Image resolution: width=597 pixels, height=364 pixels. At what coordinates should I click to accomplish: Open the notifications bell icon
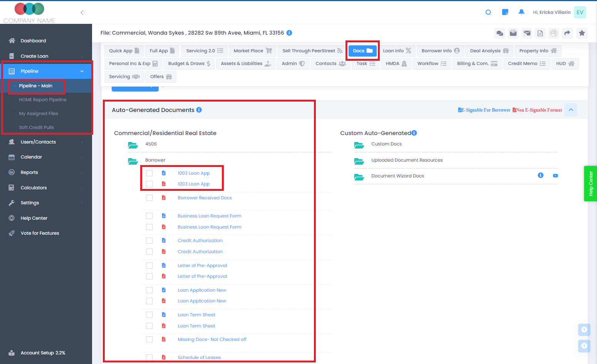[x=521, y=12]
